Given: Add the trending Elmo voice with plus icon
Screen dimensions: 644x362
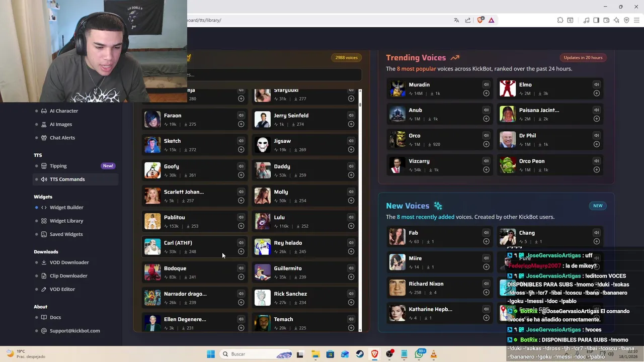Looking at the screenshot, I should [596, 93].
